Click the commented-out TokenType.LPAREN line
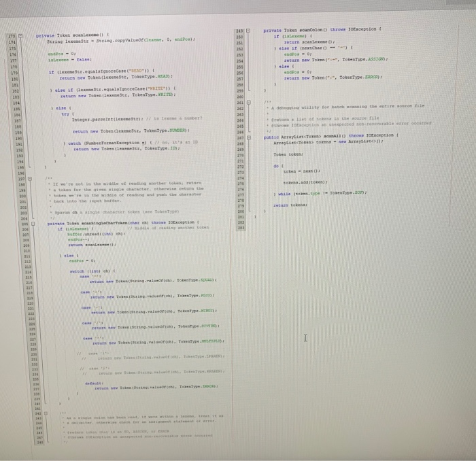Image resolution: width=476 pixels, height=461 pixels. click(x=153, y=357)
